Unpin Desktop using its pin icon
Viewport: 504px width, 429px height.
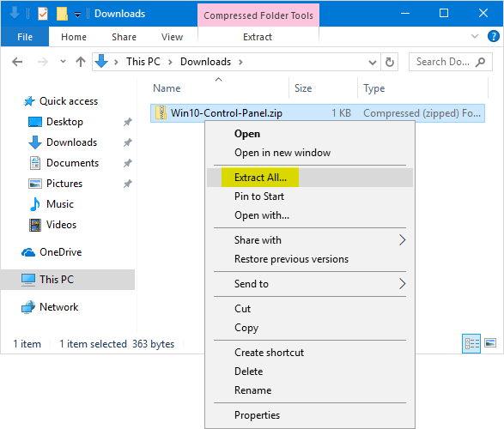coord(128,122)
